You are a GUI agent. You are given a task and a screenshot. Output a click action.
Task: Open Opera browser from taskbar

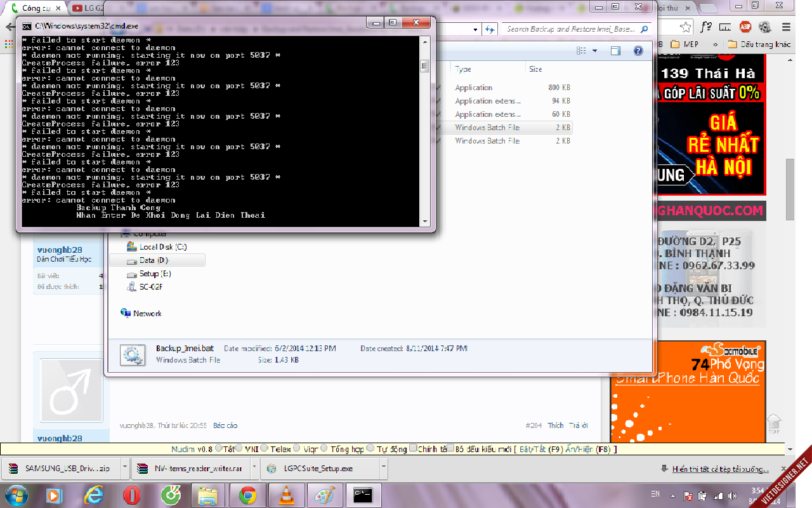coord(132,495)
